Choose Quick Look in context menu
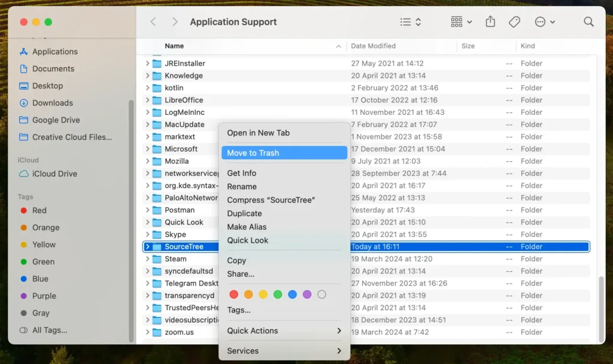 tap(284, 241)
